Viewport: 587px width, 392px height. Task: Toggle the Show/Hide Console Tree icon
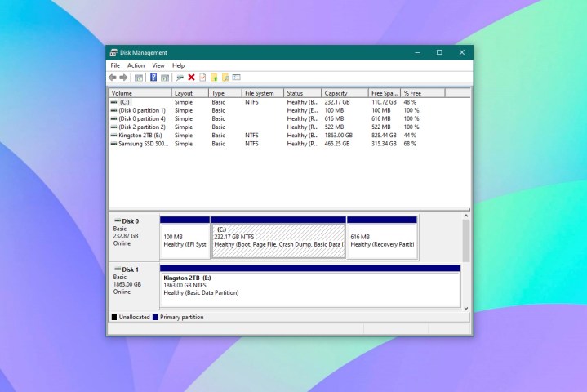[x=139, y=78]
